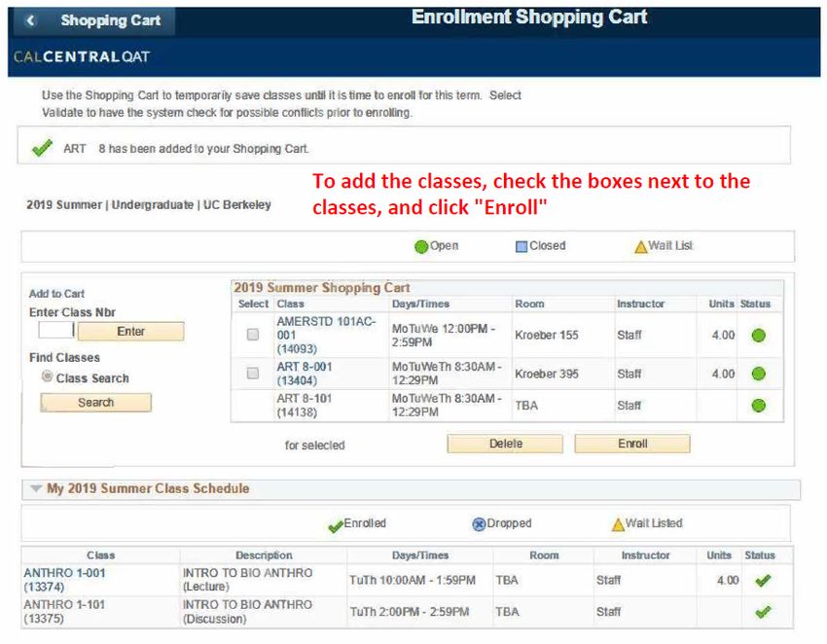The width and height of the screenshot is (827, 644).
Task: Click the Shopping Cart back tab
Action: [94, 20]
